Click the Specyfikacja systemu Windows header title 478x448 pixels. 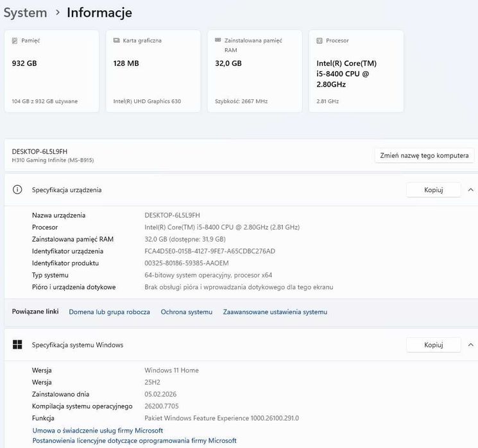pyautogui.click(x=78, y=345)
